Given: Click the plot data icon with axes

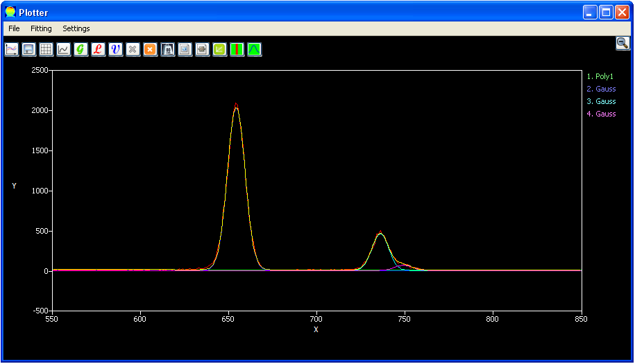Looking at the screenshot, I should (12, 49).
